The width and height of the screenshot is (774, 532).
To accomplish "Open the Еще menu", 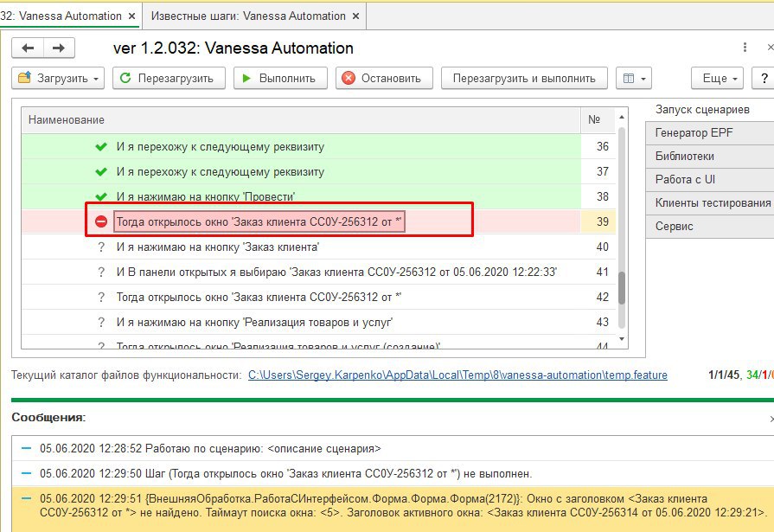I will pos(717,78).
